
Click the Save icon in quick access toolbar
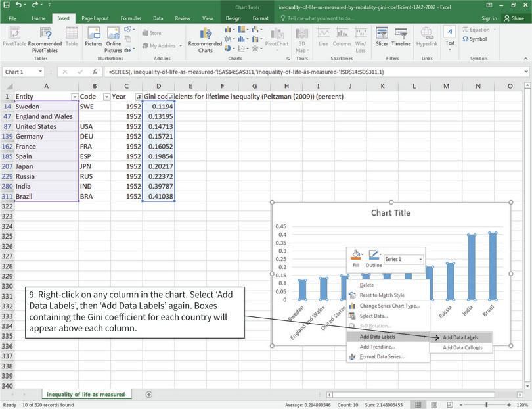6,5
